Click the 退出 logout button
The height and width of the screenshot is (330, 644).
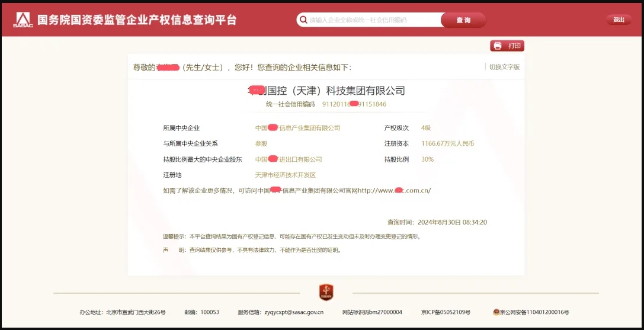pos(619,20)
